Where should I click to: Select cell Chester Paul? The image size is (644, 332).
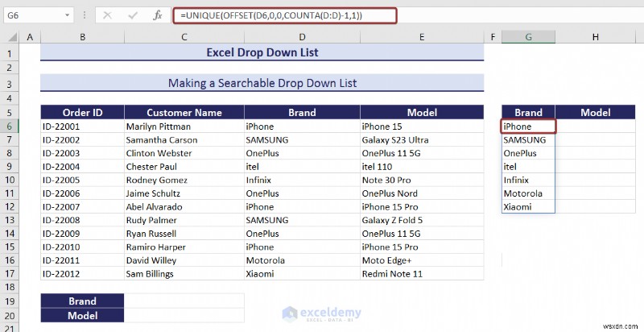(x=184, y=167)
